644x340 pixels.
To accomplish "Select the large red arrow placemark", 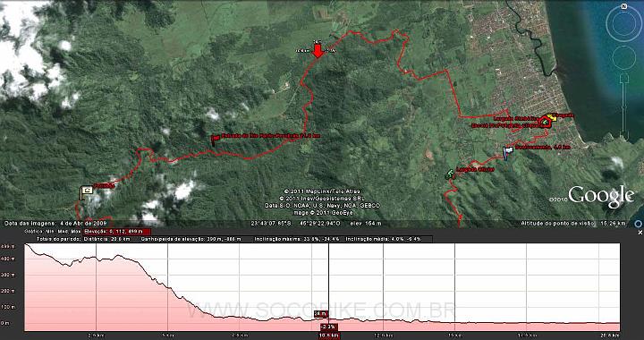I will point(317,51).
